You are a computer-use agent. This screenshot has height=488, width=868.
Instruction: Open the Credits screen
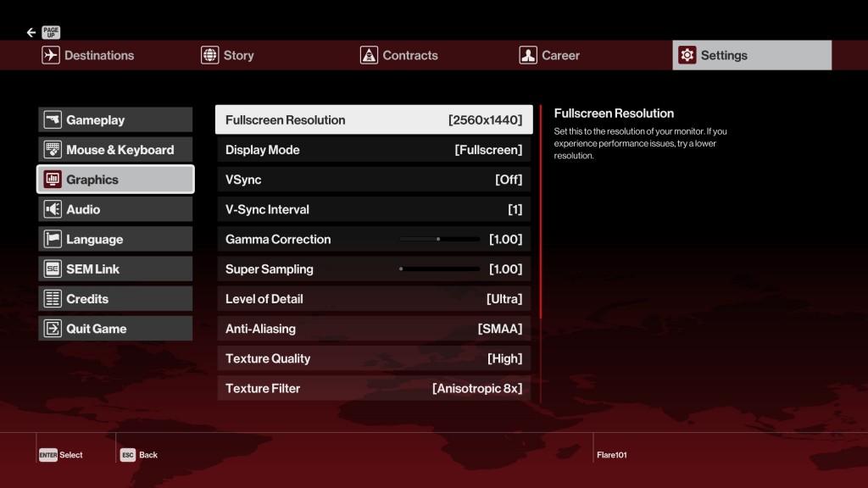[x=115, y=299]
